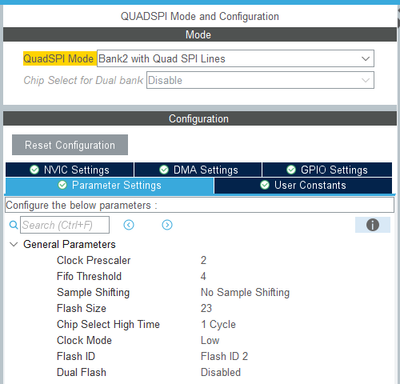Select the Chip Select High Time label
400x384 pixels.
pos(108,324)
